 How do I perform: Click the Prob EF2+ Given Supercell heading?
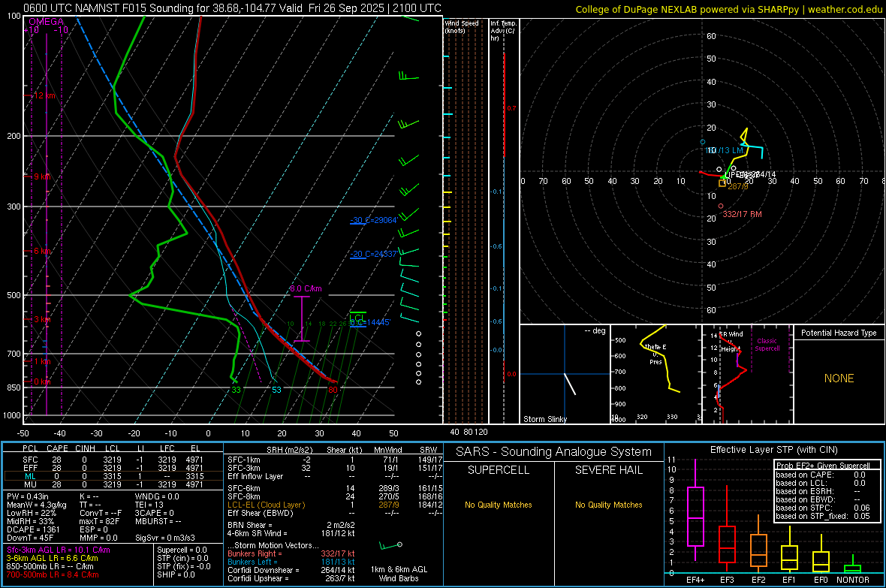click(x=823, y=466)
